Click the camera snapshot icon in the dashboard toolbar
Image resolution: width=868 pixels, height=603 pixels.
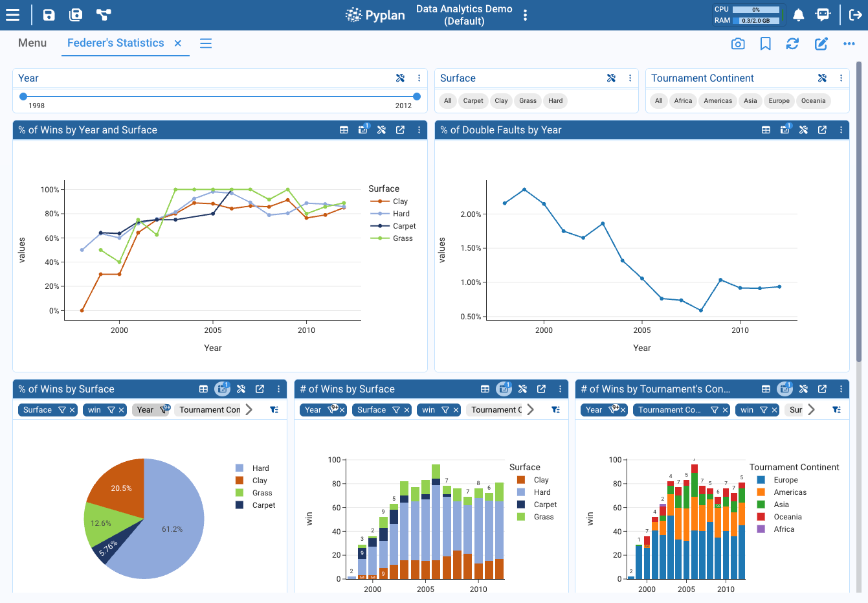[738, 43]
